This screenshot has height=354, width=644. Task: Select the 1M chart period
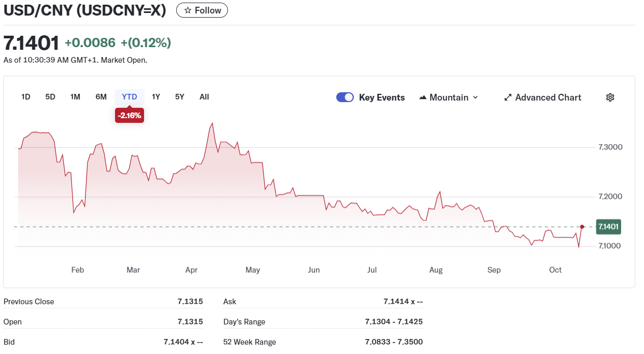[75, 97]
